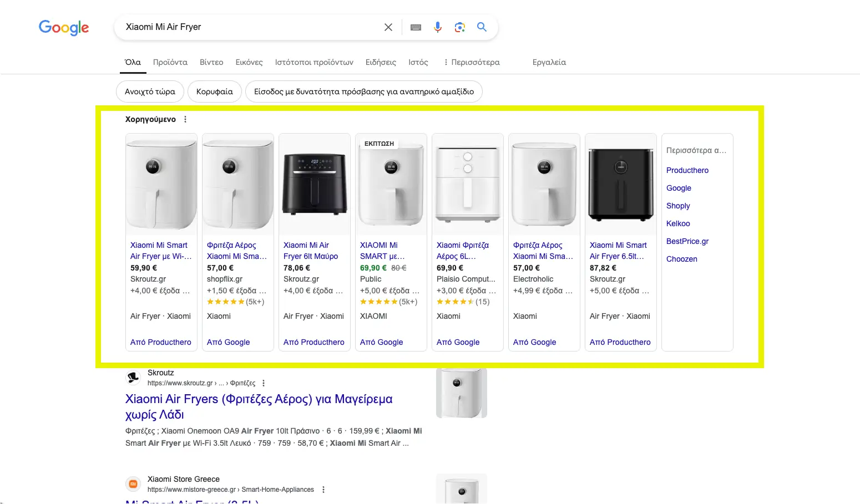
Task: Open the BestPrice.gr comparison link
Action: click(x=687, y=241)
